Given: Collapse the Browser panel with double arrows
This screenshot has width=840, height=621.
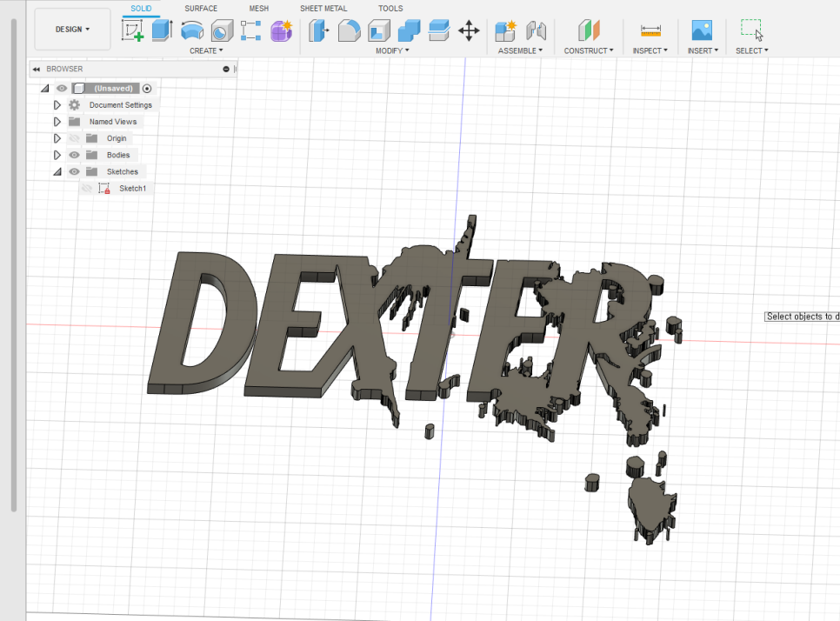Looking at the screenshot, I should pyautogui.click(x=37, y=69).
